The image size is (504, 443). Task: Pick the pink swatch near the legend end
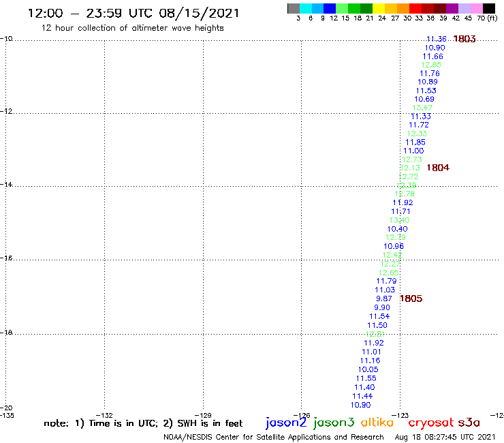(477, 8)
